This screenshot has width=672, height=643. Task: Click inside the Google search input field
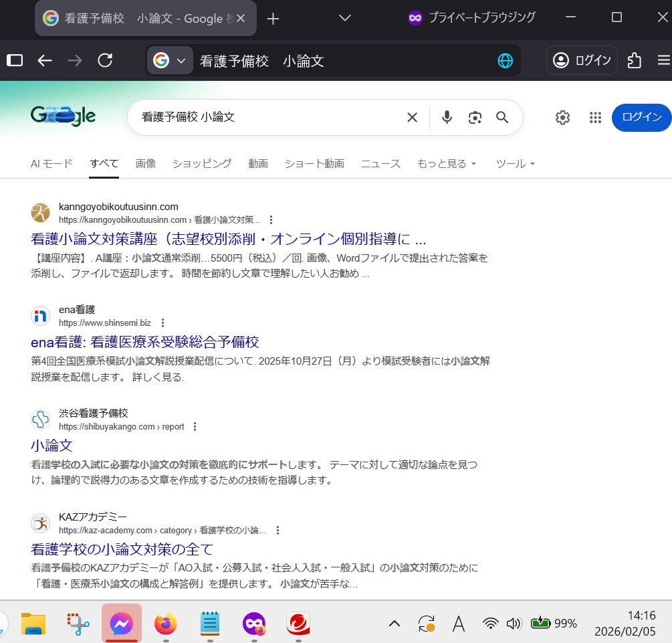coord(267,118)
